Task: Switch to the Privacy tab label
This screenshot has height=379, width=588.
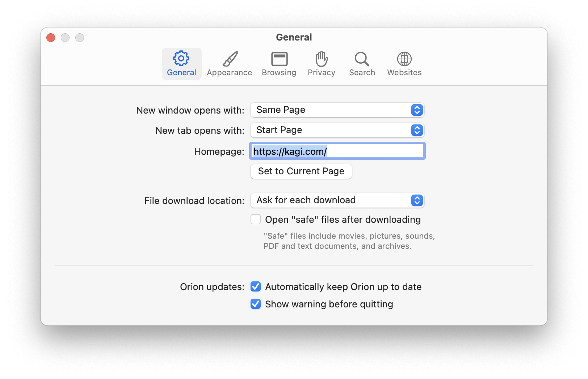Action: 322,73
